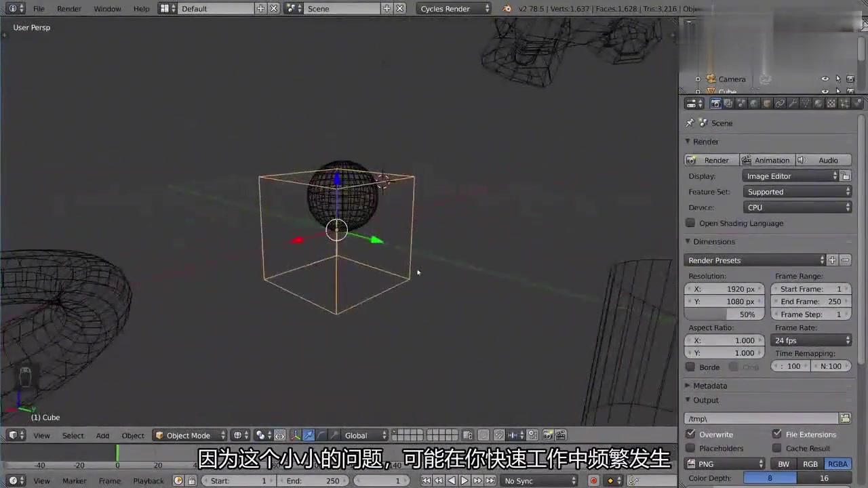Open the Render Presets dropdown
Image resolution: width=868 pixels, height=488 pixels.
[755, 260]
